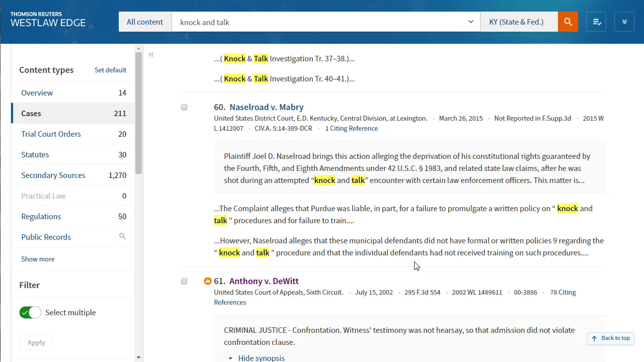Click the Back to top button
The height and width of the screenshot is (362, 644).
point(611,338)
